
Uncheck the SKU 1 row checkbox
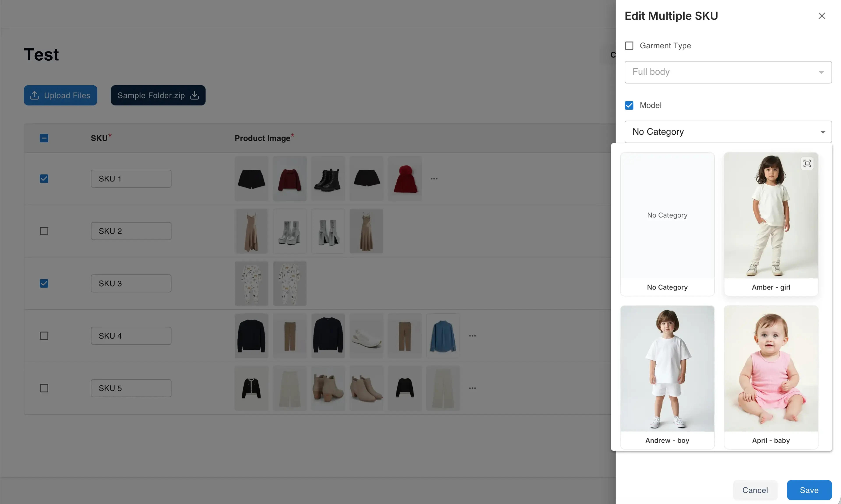point(44,179)
